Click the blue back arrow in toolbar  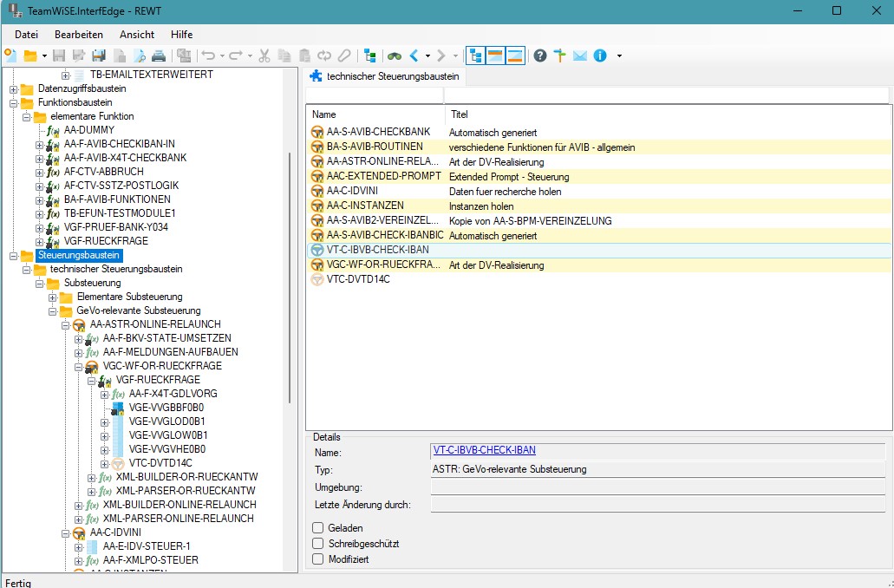414,56
